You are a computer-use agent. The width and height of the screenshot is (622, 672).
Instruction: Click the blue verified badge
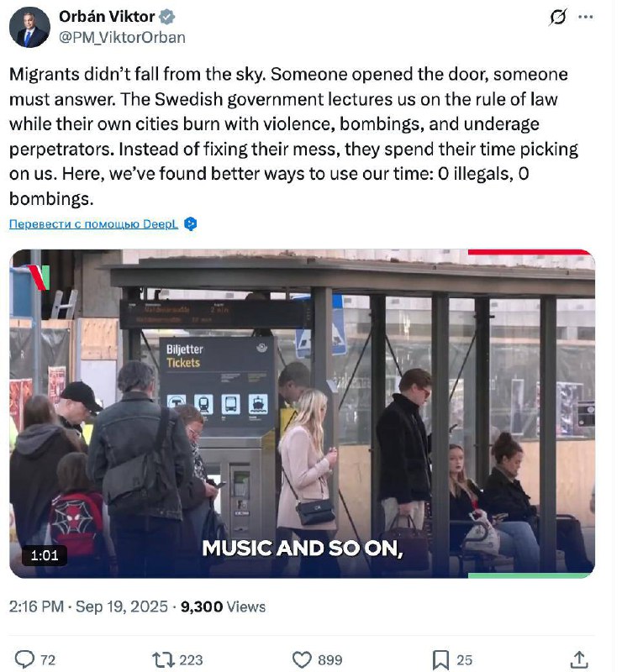click(x=167, y=17)
